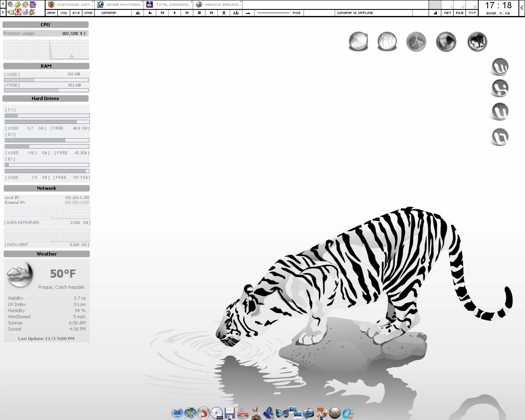Open the Internet Explorer dock icon
525x420 pixels.
coord(308,413)
